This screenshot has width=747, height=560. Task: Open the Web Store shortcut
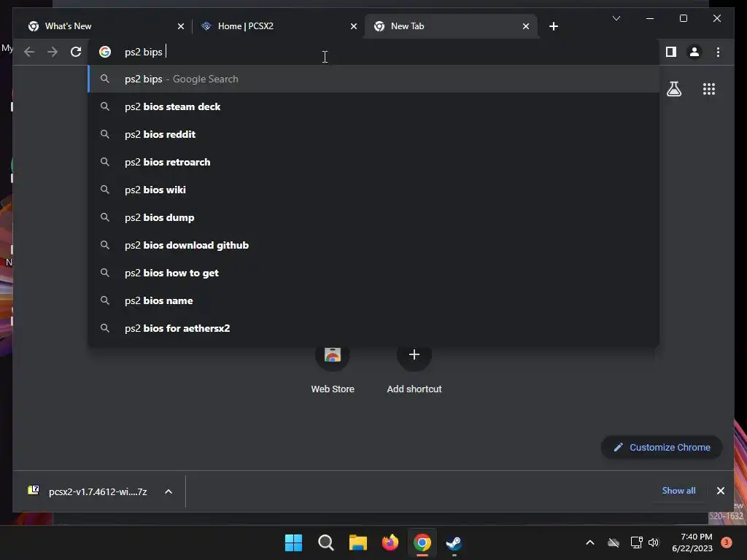point(333,370)
